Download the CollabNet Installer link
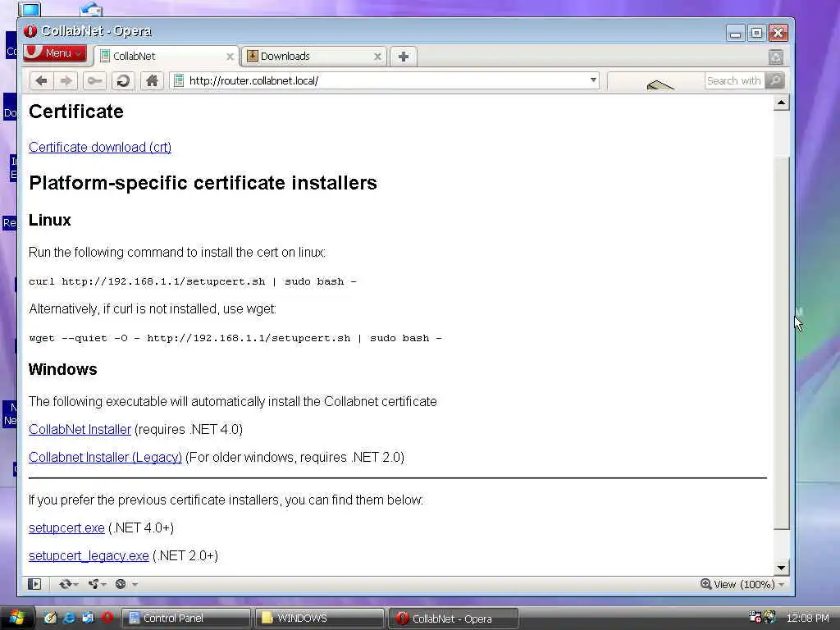Image resolution: width=840 pixels, height=630 pixels. (80, 430)
